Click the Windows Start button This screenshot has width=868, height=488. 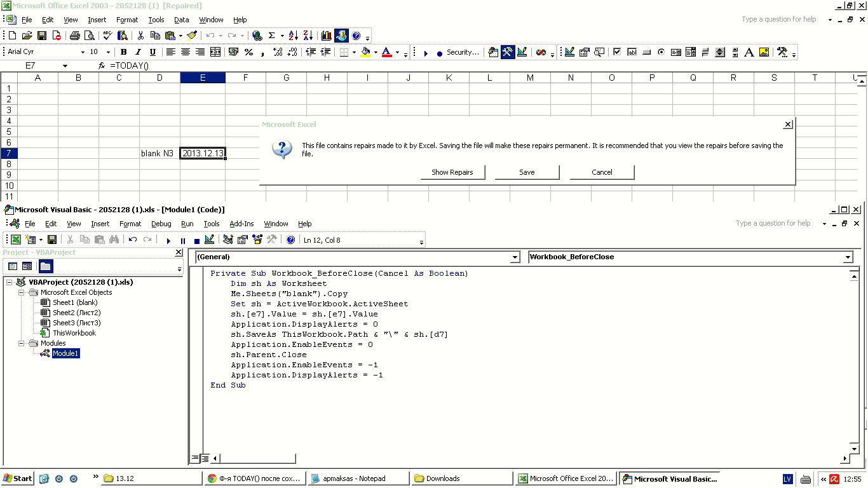(18, 478)
